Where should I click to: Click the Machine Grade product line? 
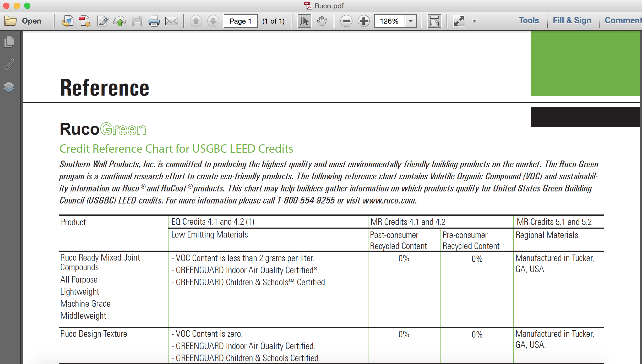(x=85, y=304)
